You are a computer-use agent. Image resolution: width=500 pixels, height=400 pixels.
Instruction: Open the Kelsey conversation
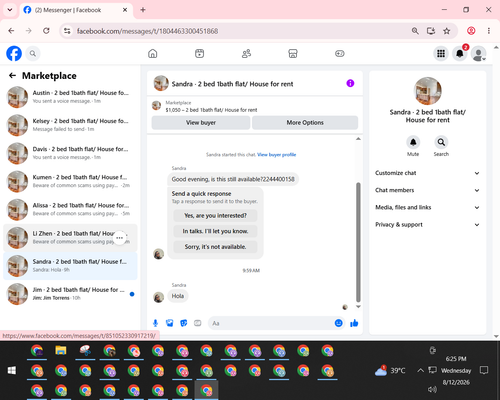[70, 125]
